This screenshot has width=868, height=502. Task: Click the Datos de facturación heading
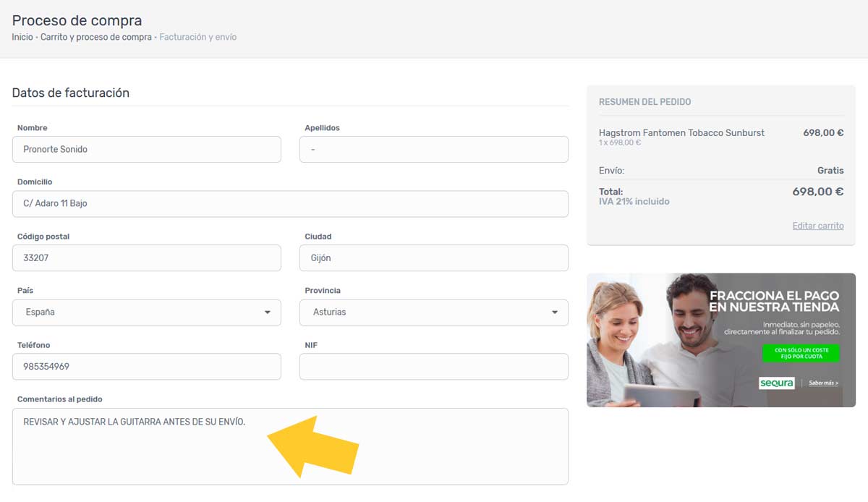click(x=71, y=93)
